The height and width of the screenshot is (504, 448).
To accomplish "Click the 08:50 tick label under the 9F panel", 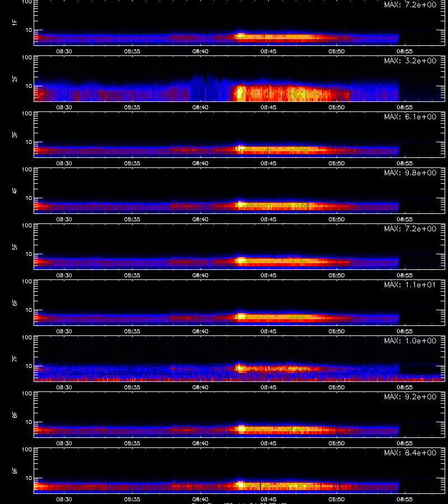I will pos(337,499).
